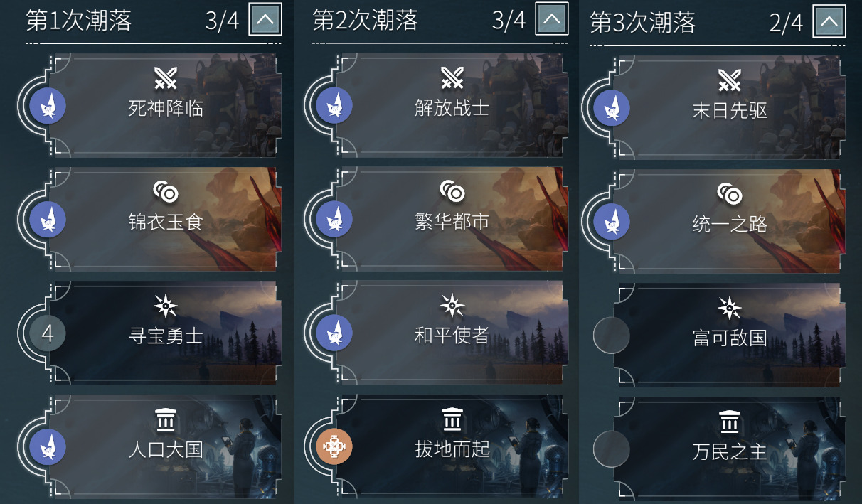Collapse the 第2次潮落 section

(x=552, y=20)
